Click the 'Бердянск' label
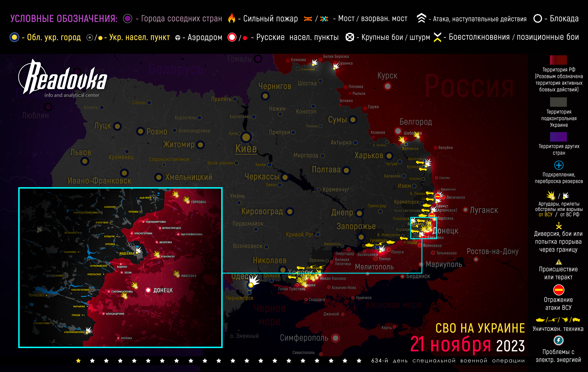Screen dimensions: 588x372 418,276
